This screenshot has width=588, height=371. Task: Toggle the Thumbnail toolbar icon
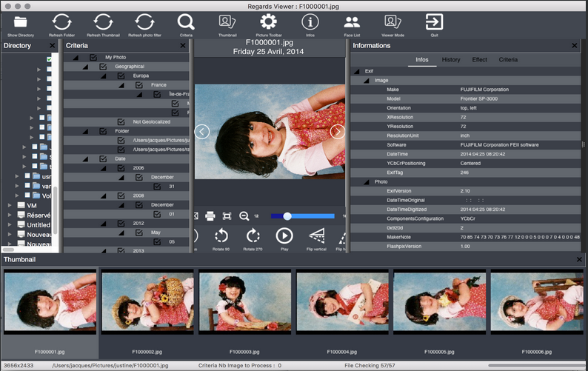(x=227, y=21)
